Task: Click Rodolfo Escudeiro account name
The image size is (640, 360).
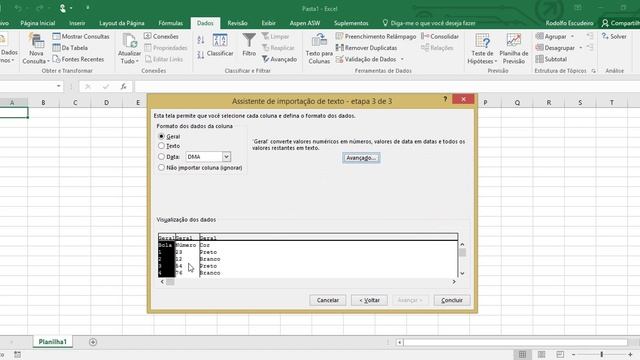Action: (569, 23)
